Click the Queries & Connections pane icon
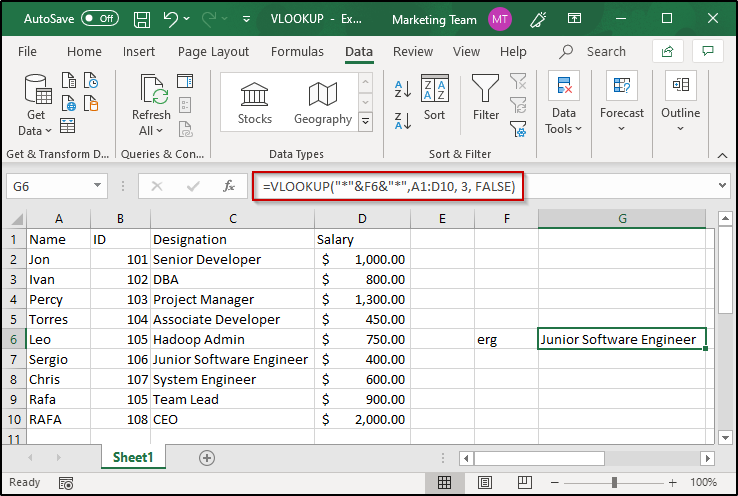 point(185,81)
